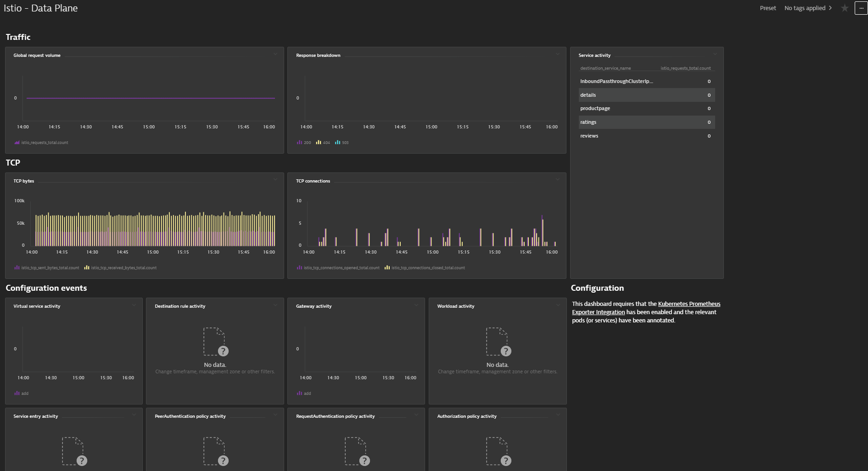868x471 pixels.
Task: Select the ratings service row
Action: coord(646,122)
